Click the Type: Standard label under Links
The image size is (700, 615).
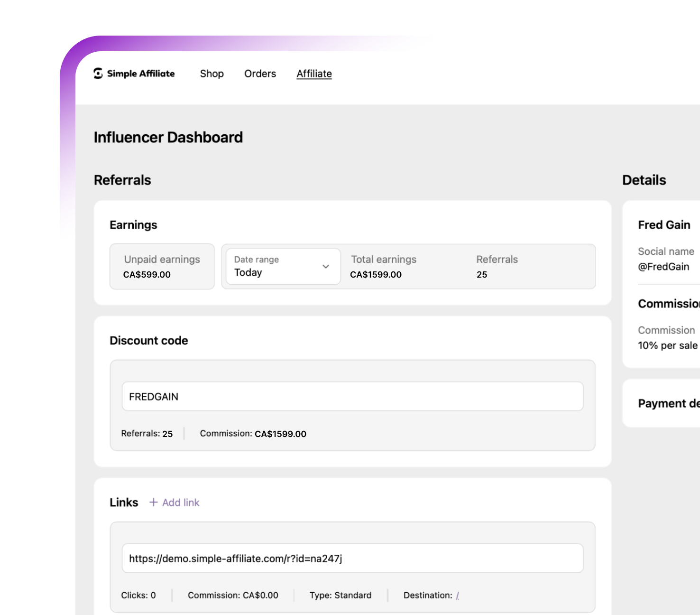click(x=341, y=595)
